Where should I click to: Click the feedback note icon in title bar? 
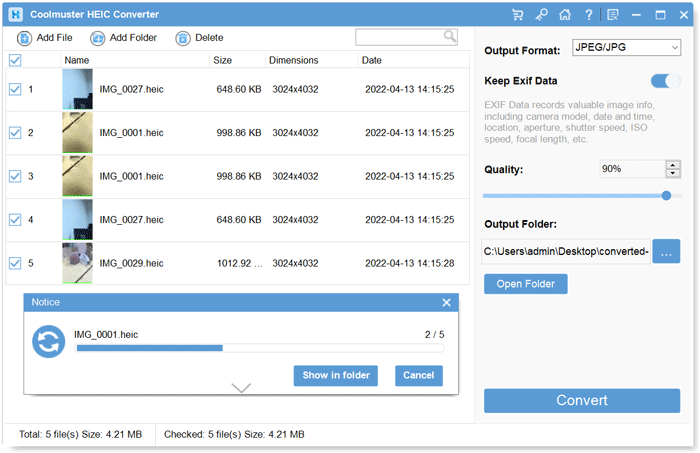click(612, 15)
